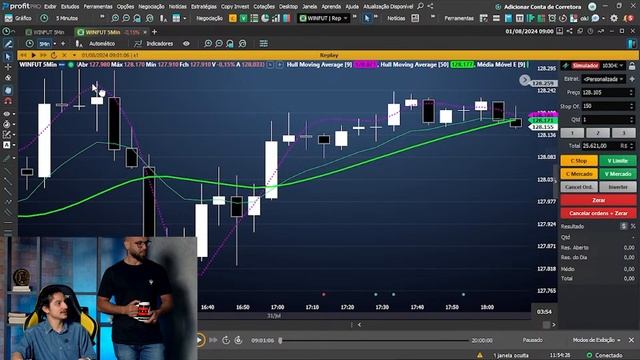
Task: Click the C Mercado button
Action: (579, 174)
